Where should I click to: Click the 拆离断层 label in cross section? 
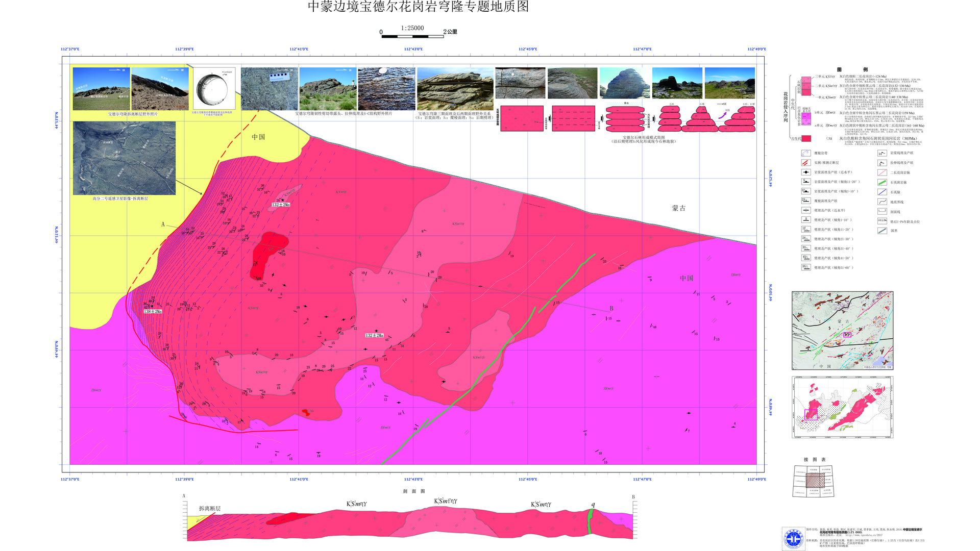coord(210,509)
